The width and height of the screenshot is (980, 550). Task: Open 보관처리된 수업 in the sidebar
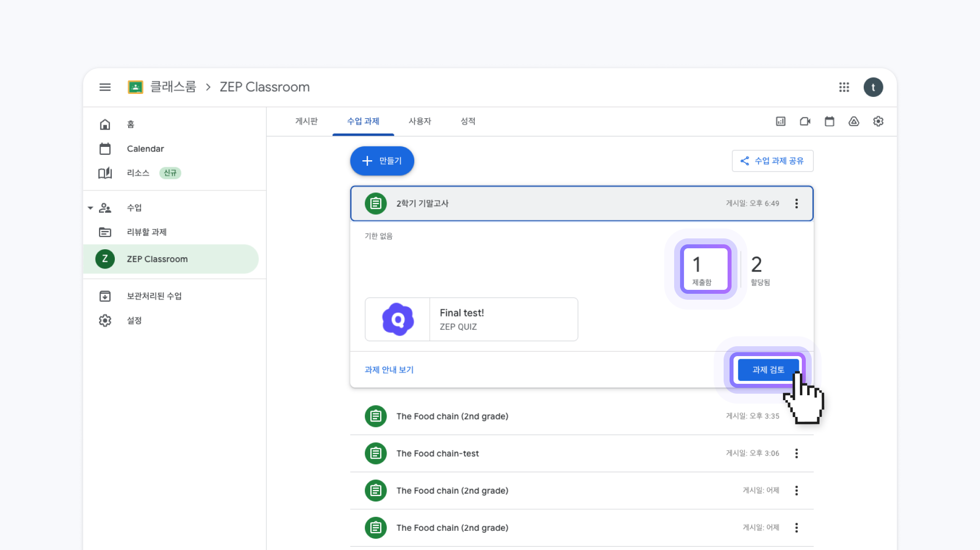pyautogui.click(x=154, y=296)
